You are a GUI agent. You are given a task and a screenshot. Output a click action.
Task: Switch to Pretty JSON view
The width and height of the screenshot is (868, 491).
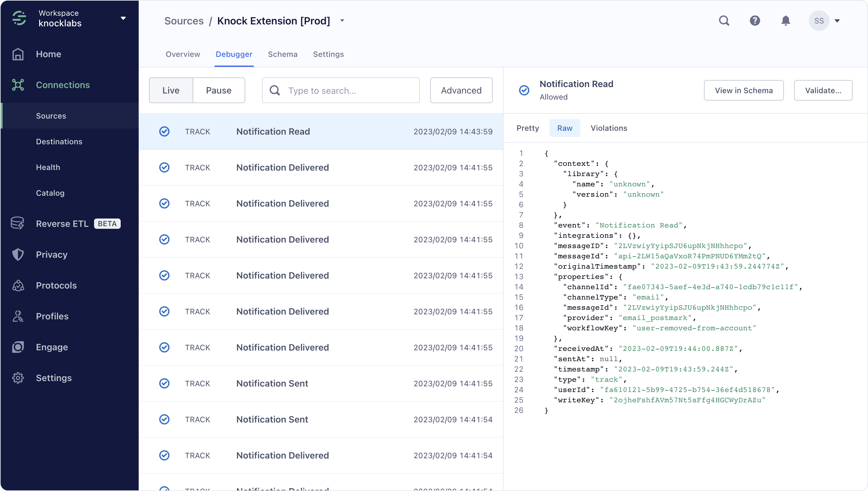click(527, 128)
